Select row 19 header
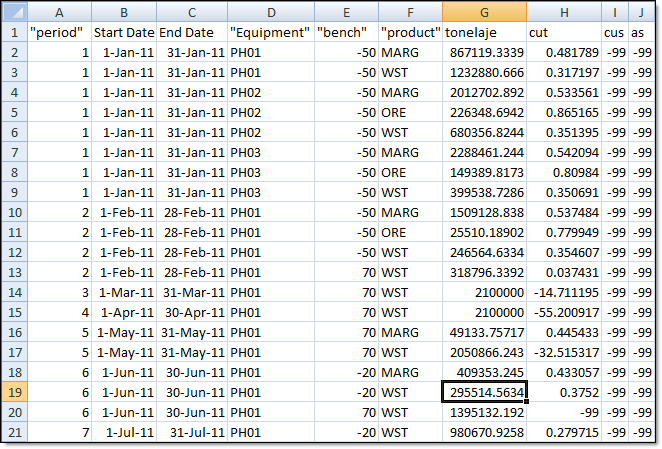Viewport: 662px width, 449px height. click(x=13, y=393)
